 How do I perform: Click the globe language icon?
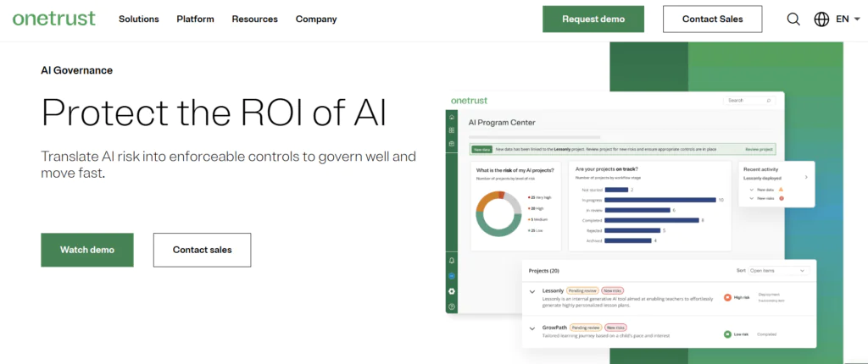click(x=821, y=19)
